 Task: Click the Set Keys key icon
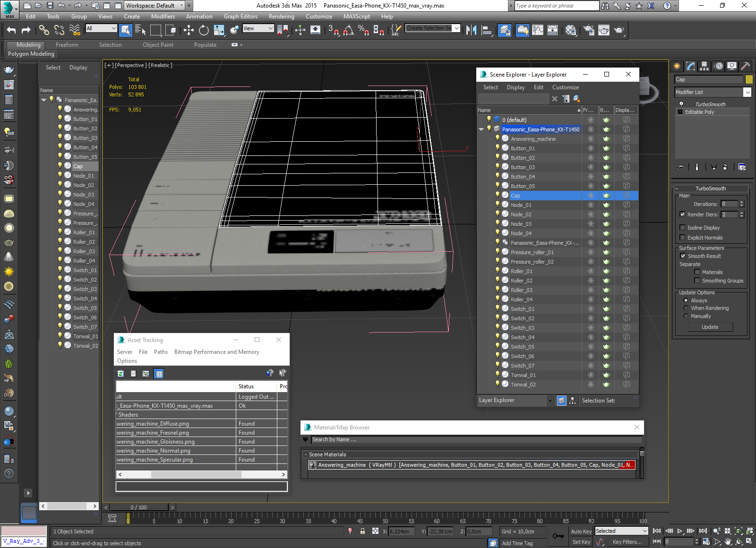pos(558,536)
